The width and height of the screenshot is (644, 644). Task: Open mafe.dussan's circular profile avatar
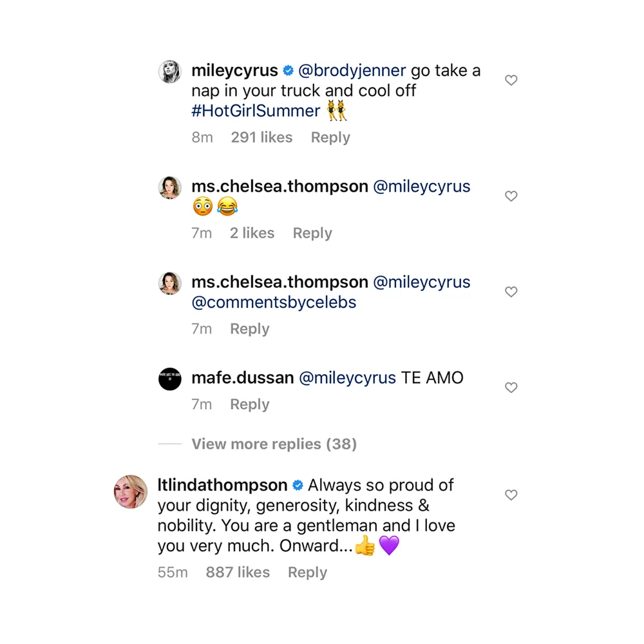pyautogui.click(x=169, y=379)
